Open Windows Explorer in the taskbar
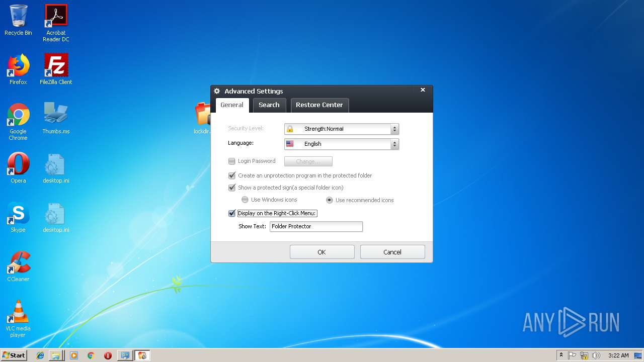Screen dimensions: 644x362 pyautogui.click(x=56, y=355)
